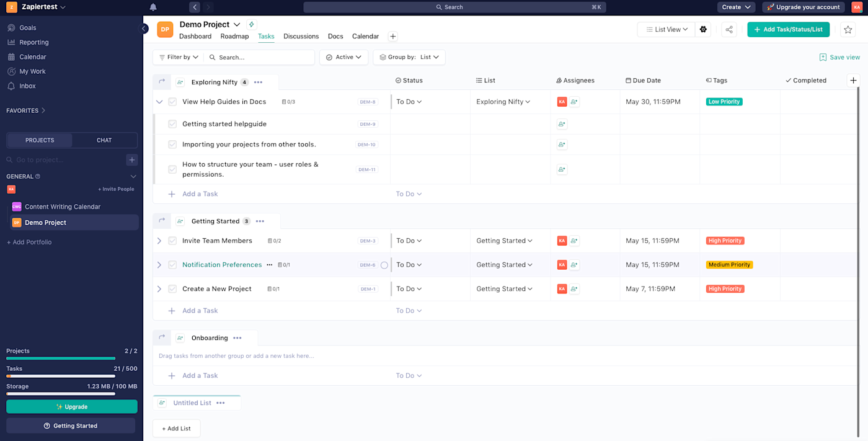Open Getting Started list options ellipsis
868x441 pixels.
click(260, 221)
